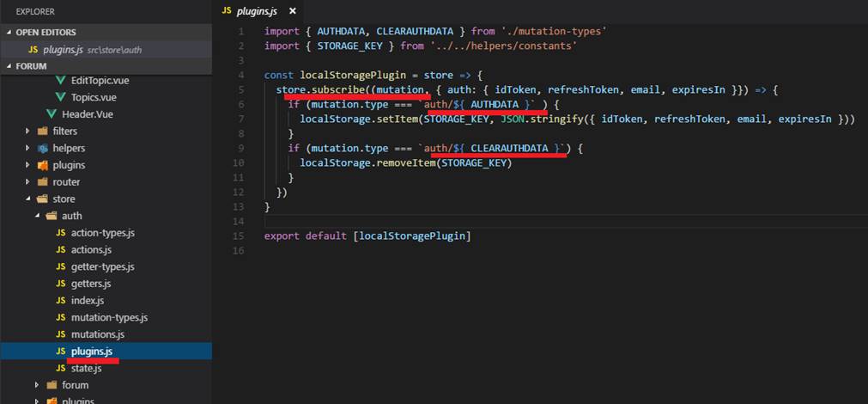
Task: Click JS icon beside index.js
Action: pyautogui.click(x=61, y=301)
